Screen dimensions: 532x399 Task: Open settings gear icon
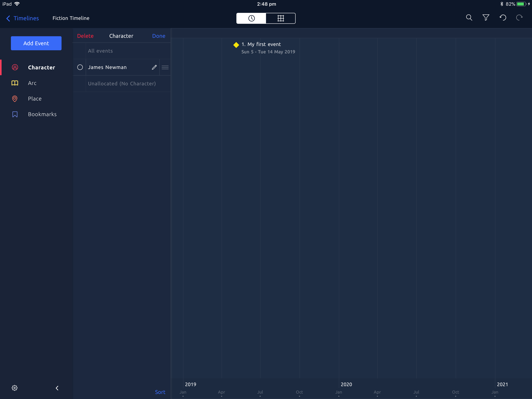[15, 388]
